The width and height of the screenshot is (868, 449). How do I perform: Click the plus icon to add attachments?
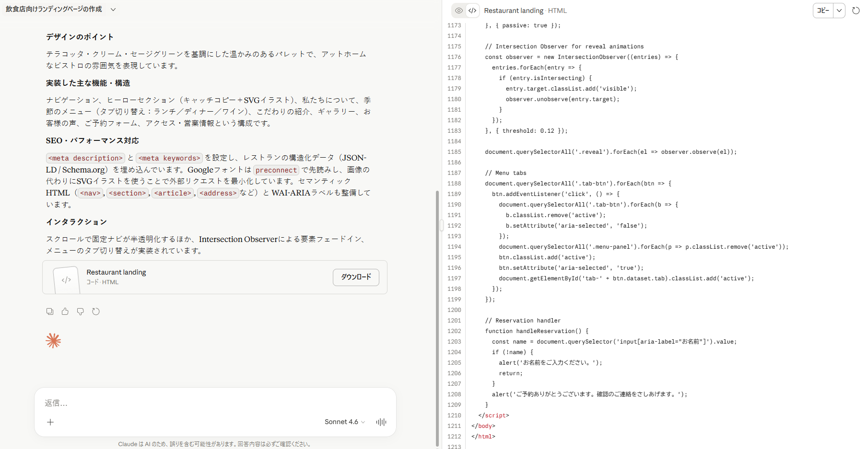[50, 422]
